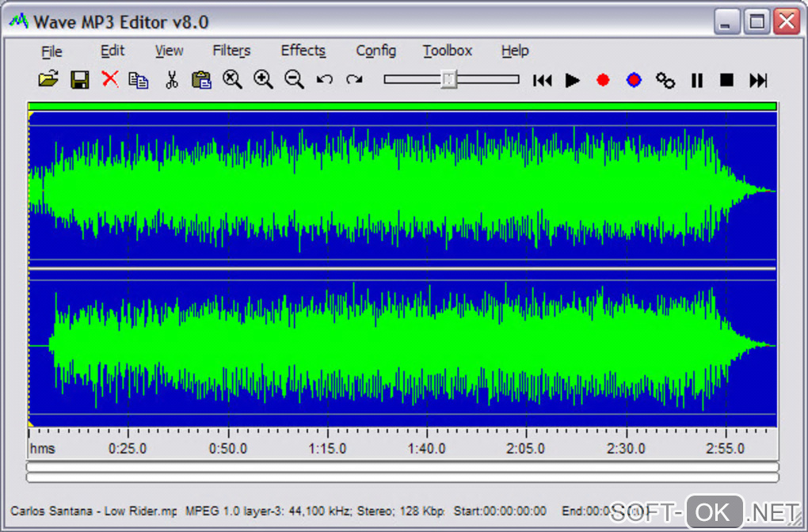
Task: Open the File menu
Action: point(51,51)
